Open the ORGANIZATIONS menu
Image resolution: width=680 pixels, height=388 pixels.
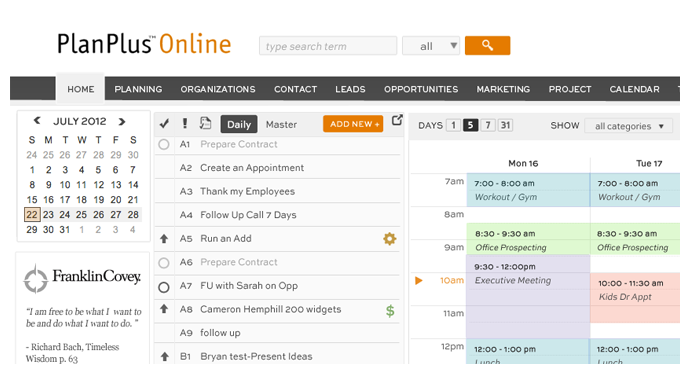point(218,89)
